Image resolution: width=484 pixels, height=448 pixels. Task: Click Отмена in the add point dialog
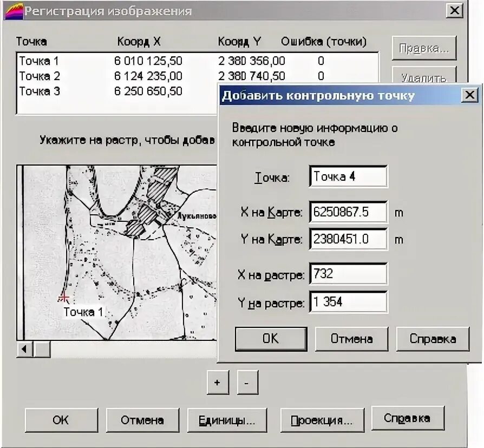(351, 339)
